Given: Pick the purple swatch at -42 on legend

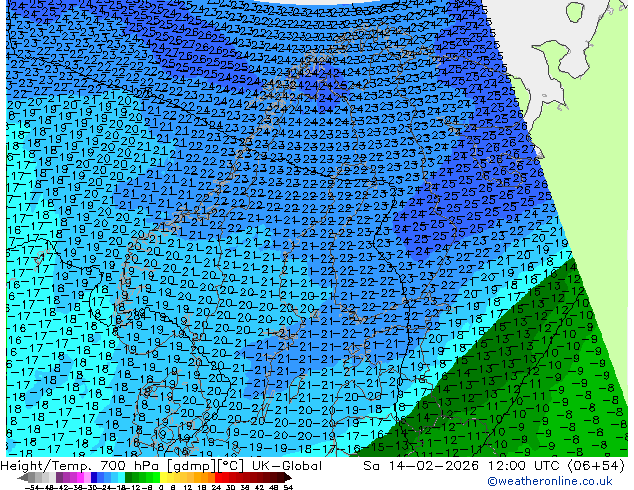Looking at the screenshot, I should click(x=59, y=478).
